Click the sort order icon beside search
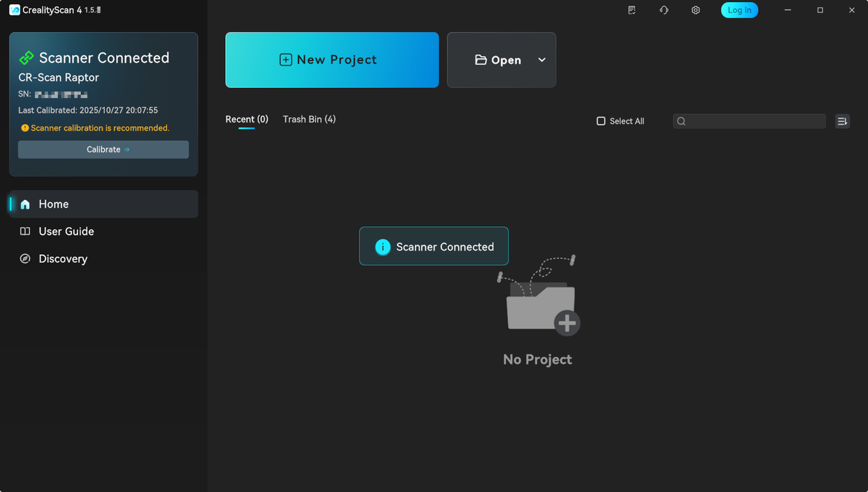This screenshot has width=868, height=492. (842, 121)
